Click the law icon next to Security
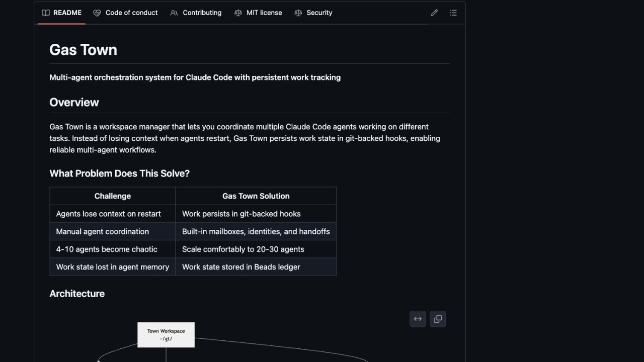Screen dimensions: 644x362 pos(298,13)
